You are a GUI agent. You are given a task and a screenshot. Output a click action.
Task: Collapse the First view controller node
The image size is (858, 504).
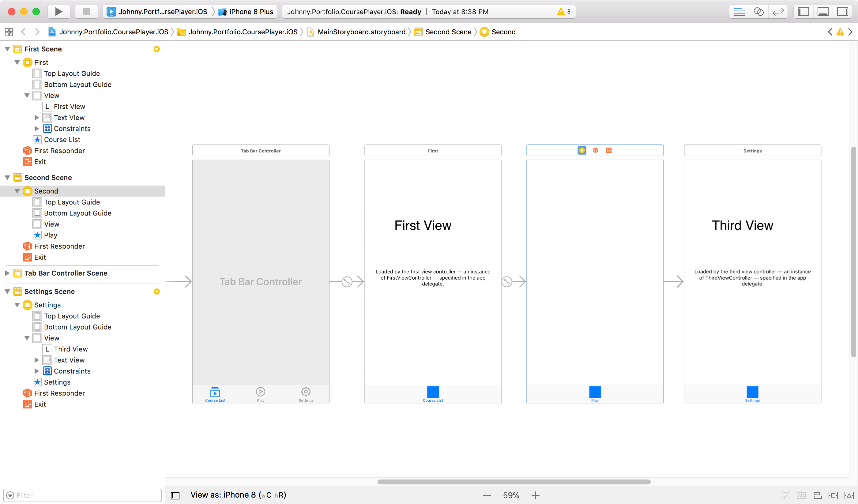(17, 62)
